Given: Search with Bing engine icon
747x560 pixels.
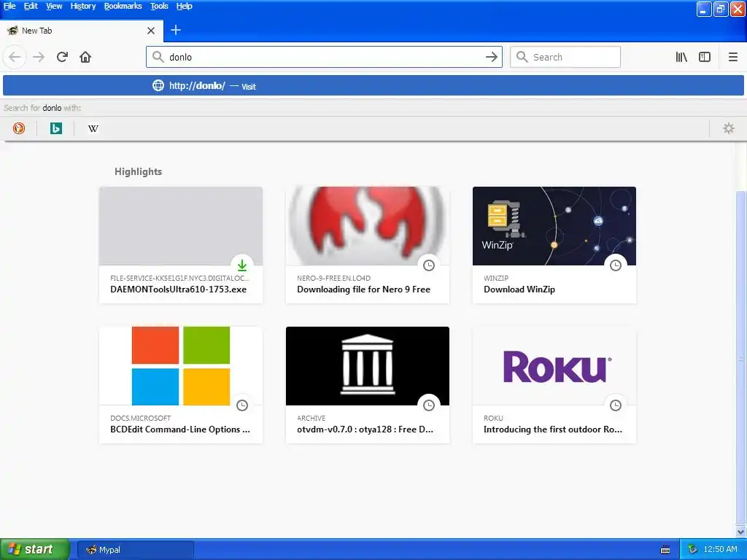Looking at the screenshot, I should coord(55,128).
